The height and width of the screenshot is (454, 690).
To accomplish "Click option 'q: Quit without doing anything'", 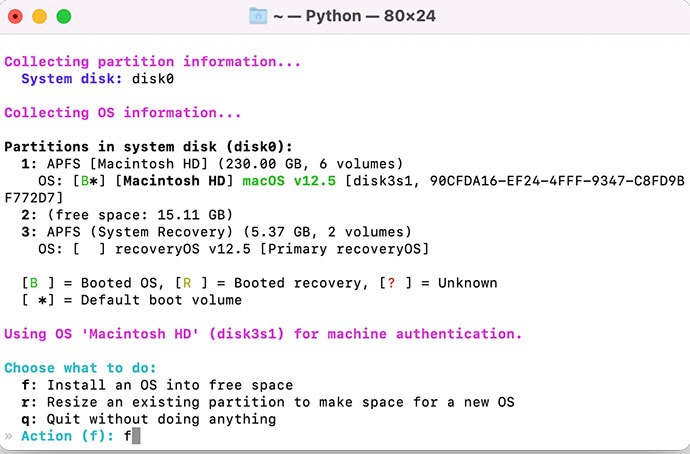I will (x=149, y=419).
